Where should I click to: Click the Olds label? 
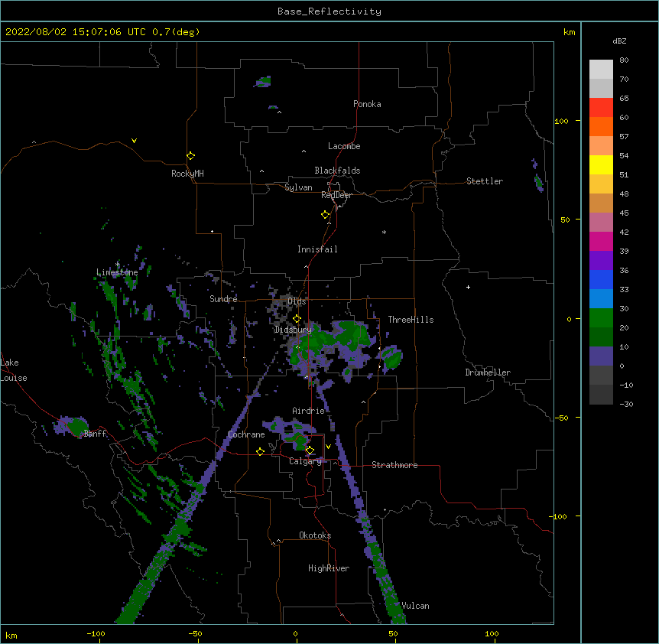(x=297, y=301)
